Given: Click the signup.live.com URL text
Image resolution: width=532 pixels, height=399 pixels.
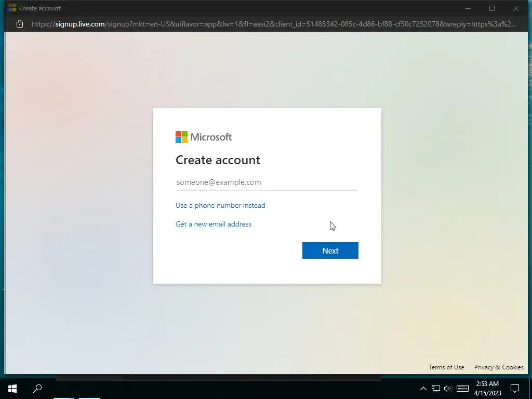Looking at the screenshot, I should pos(79,24).
